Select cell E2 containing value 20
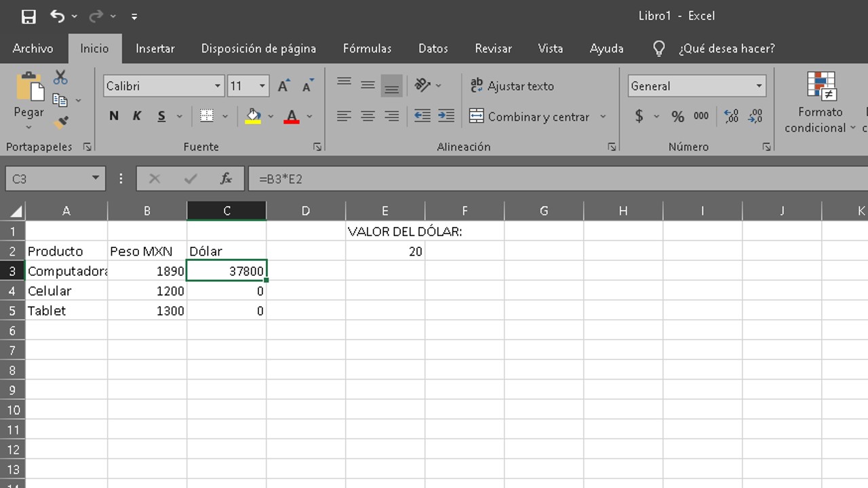This screenshot has height=488, width=868. [385, 251]
